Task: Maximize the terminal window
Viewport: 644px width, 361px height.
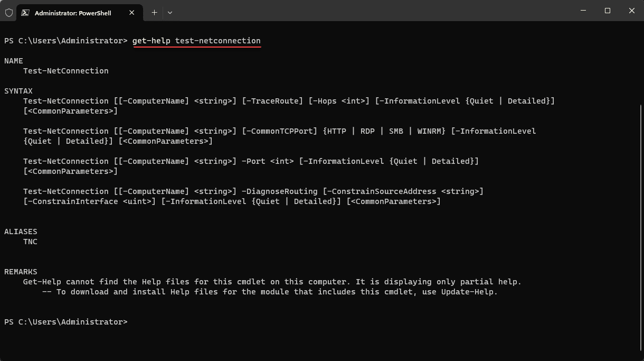Action: pos(608,11)
